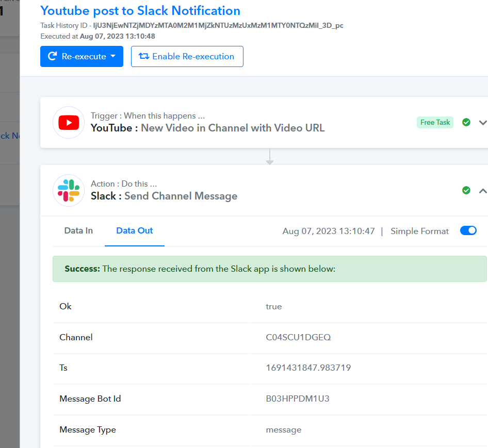Click 'Slack : Send Channel Message' heading
The image size is (488, 448).
pos(164,196)
